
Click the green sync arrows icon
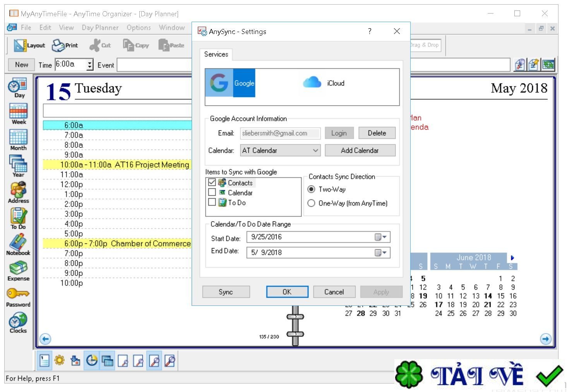coord(548,65)
